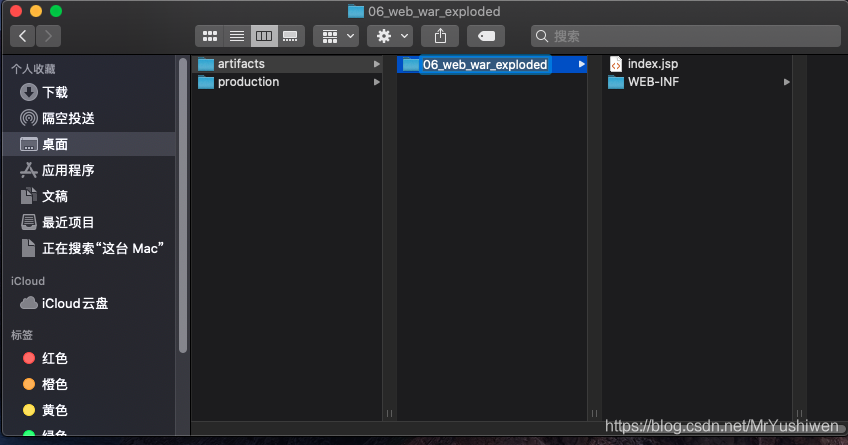Click the second column's resize handle
Image resolution: width=848 pixels, height=445 pixels.
tap(594, 414)
